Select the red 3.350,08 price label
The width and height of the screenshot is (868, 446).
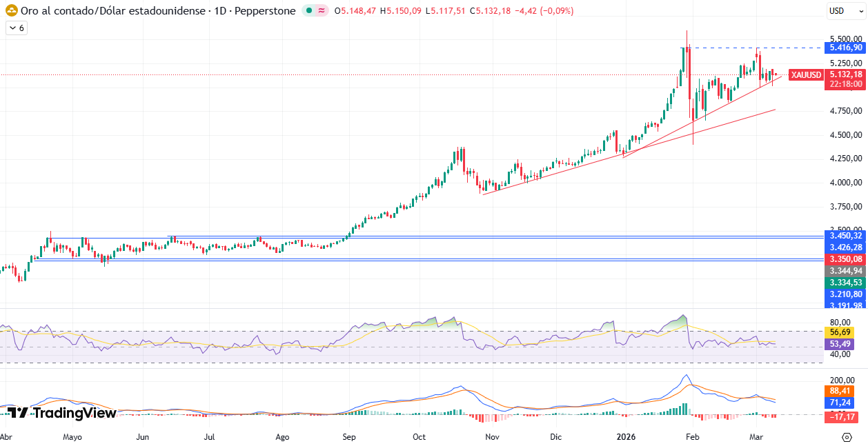[x=845, y=259]
